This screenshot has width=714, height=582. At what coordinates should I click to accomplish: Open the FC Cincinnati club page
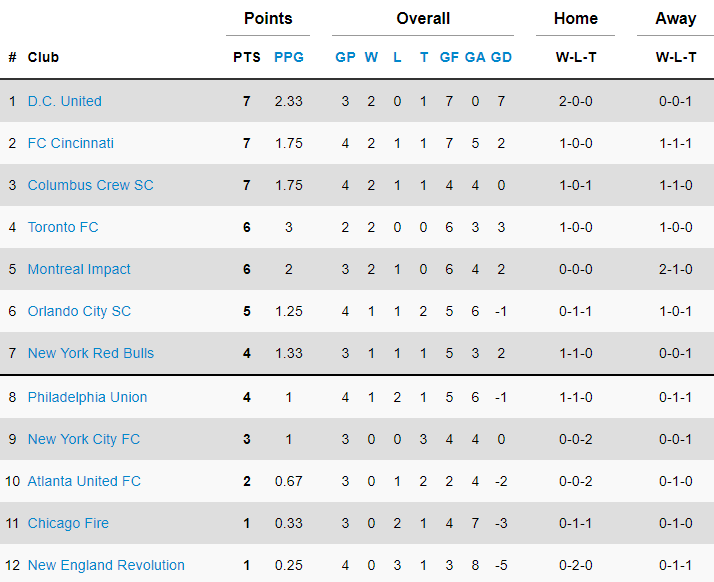pyautogui.click(x=70, y=143)
